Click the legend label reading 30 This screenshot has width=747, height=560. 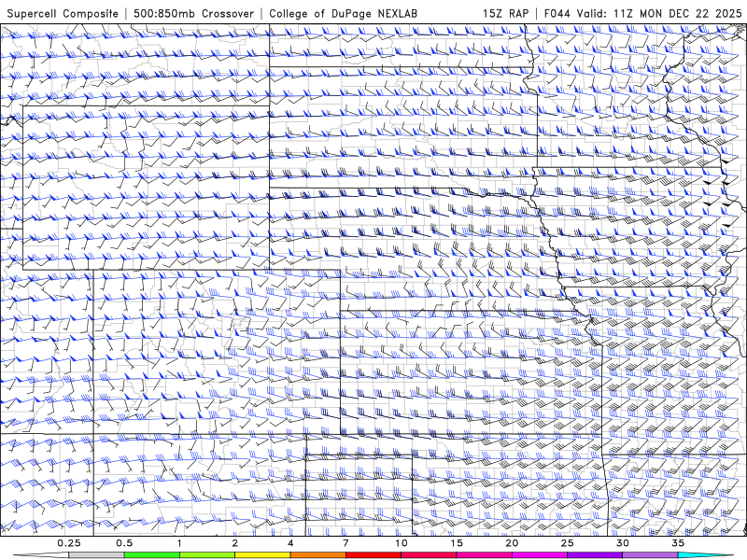pos(622,543)
